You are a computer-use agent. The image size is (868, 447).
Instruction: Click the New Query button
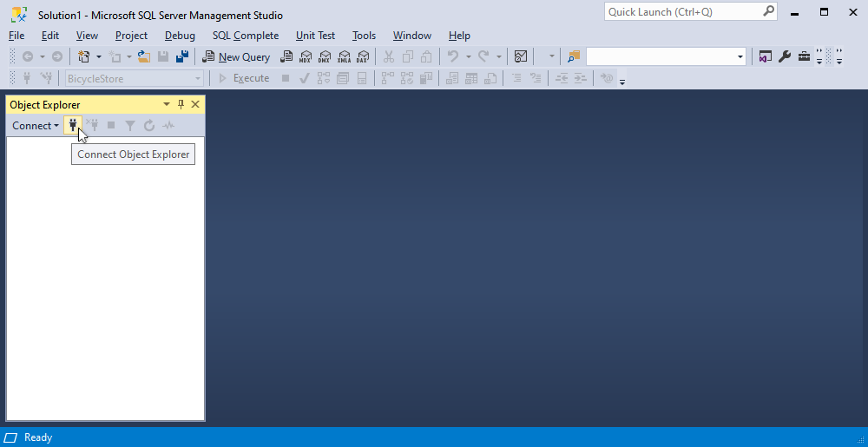tap(236, 56)
